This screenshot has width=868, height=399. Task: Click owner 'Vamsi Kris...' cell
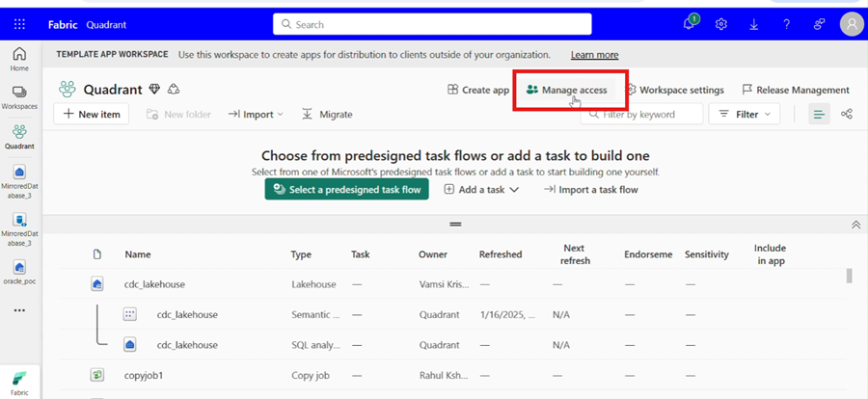[445, 284]
